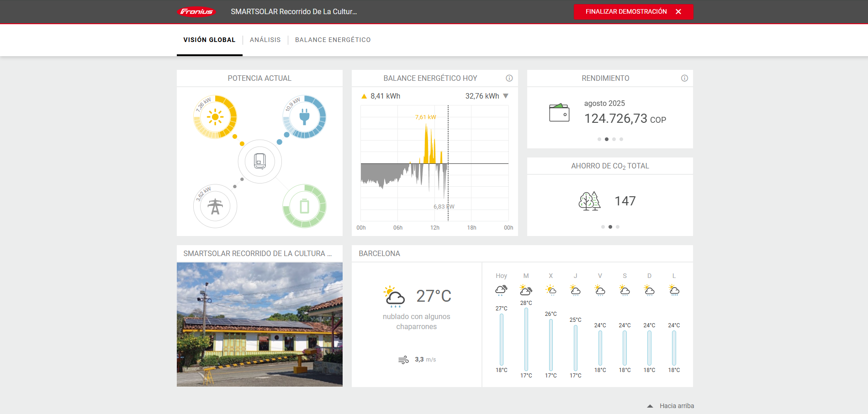Click the Hacia arriba scroll-up link
Screen dimensions: 868x414
click(x=671, y=406)
